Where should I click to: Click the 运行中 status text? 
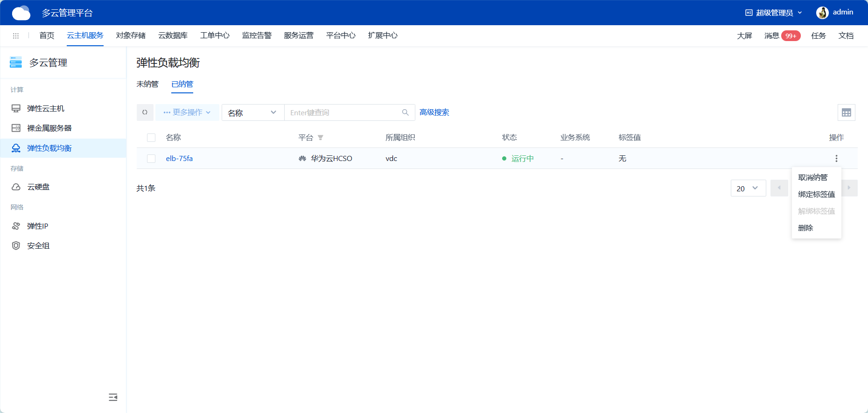(x=523, y=159)
